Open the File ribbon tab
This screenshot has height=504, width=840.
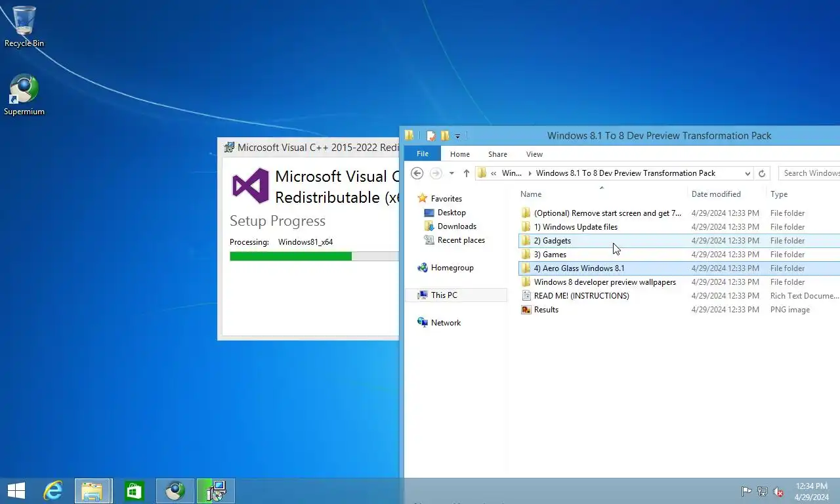tap(423, 154)
